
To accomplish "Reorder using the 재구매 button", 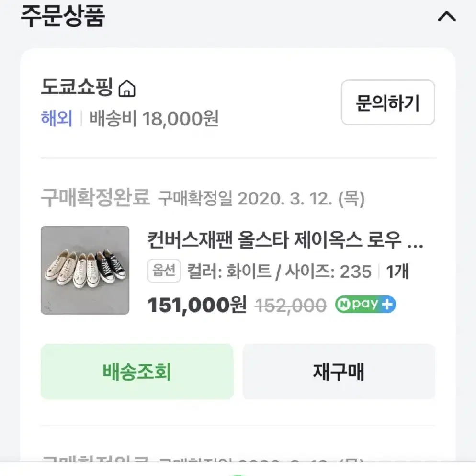I will point(339,372).
